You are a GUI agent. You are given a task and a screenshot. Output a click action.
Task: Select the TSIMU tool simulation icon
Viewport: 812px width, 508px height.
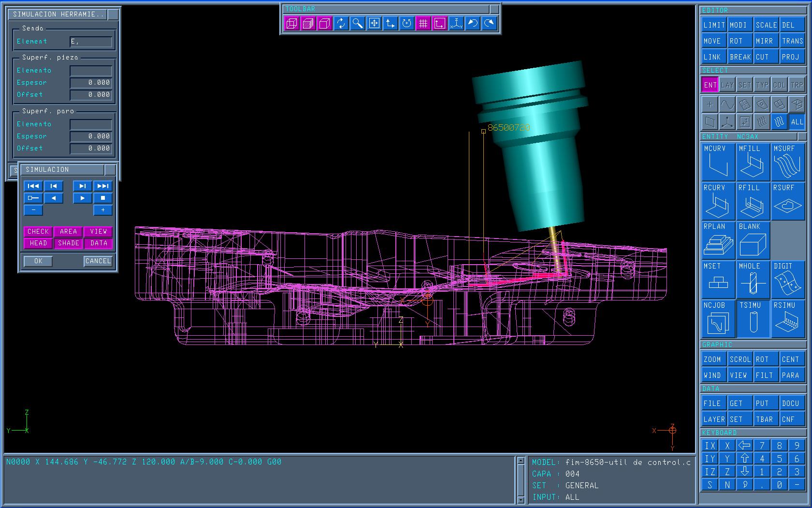(x=753, y=319)
